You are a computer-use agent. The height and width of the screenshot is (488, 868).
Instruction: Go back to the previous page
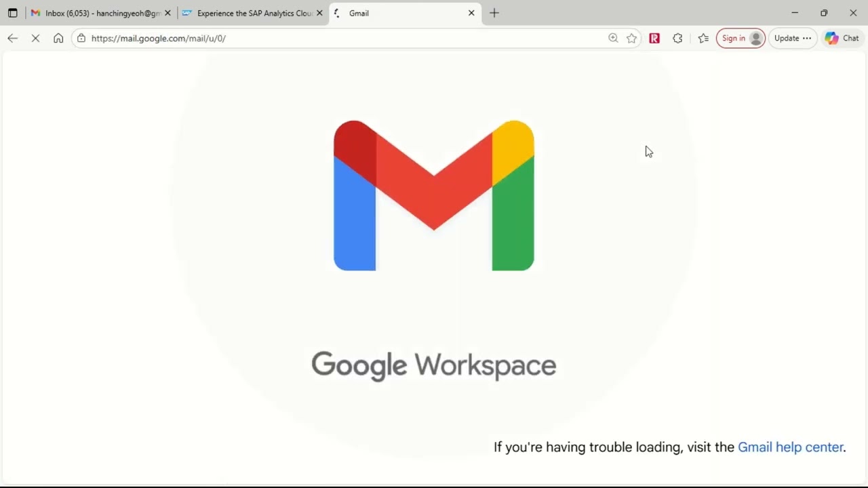[13, 38]
